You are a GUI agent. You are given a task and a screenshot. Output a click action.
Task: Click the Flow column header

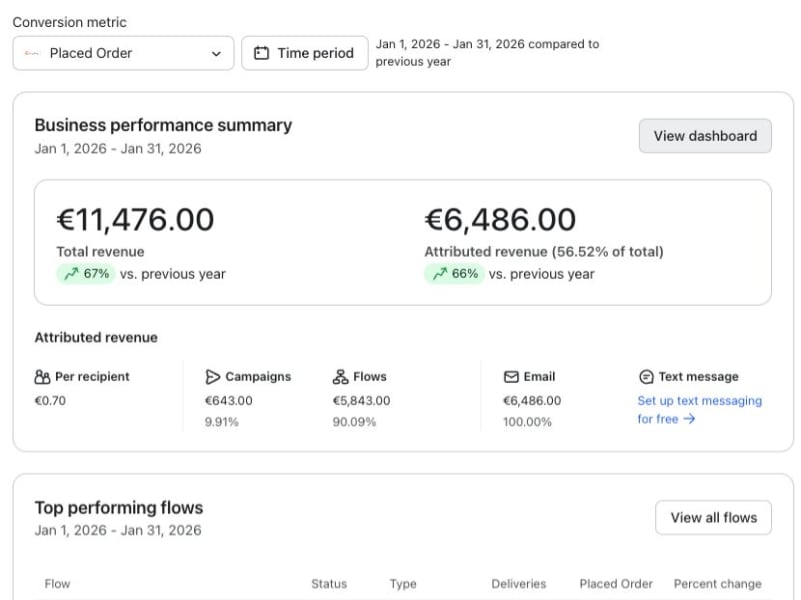pyautogui.click(x=57, y=584)
